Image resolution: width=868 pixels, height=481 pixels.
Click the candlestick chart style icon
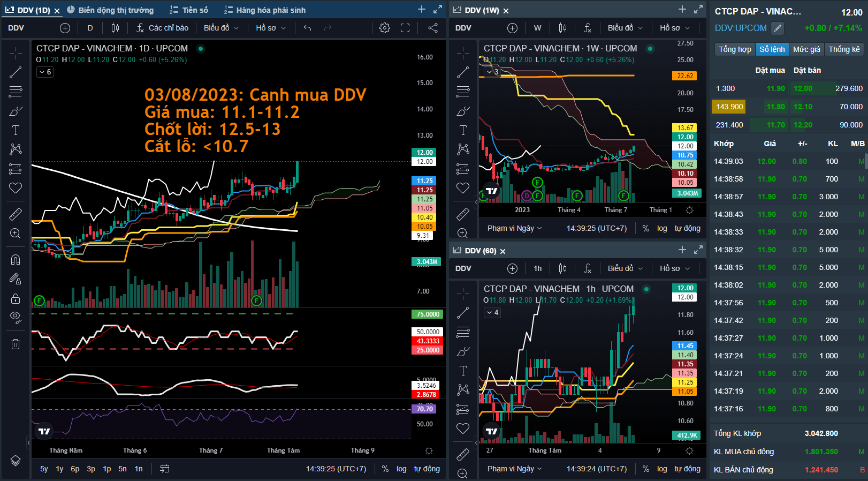(x=115, y=28)
